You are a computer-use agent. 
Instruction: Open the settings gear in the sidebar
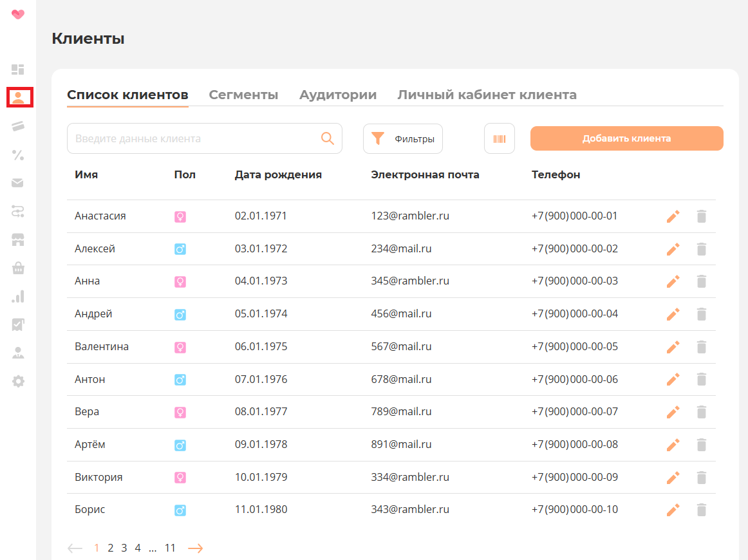(x=18, y=381)
